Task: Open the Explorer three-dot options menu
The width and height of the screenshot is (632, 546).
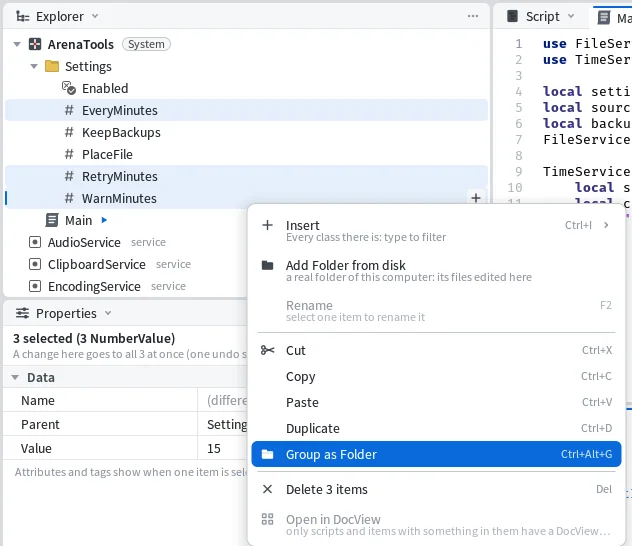Action: (x=473, y=16)
